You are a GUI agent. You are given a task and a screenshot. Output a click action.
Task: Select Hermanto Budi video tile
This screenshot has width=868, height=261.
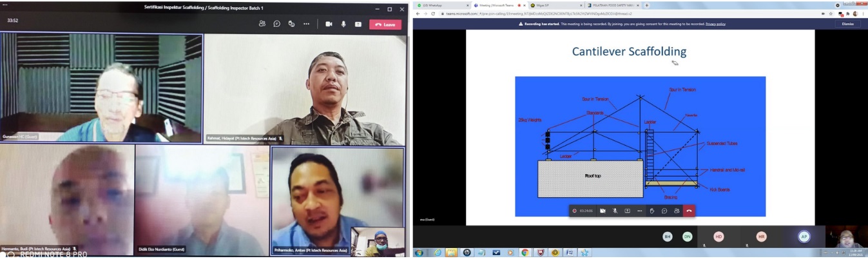[x=67, y=199]
